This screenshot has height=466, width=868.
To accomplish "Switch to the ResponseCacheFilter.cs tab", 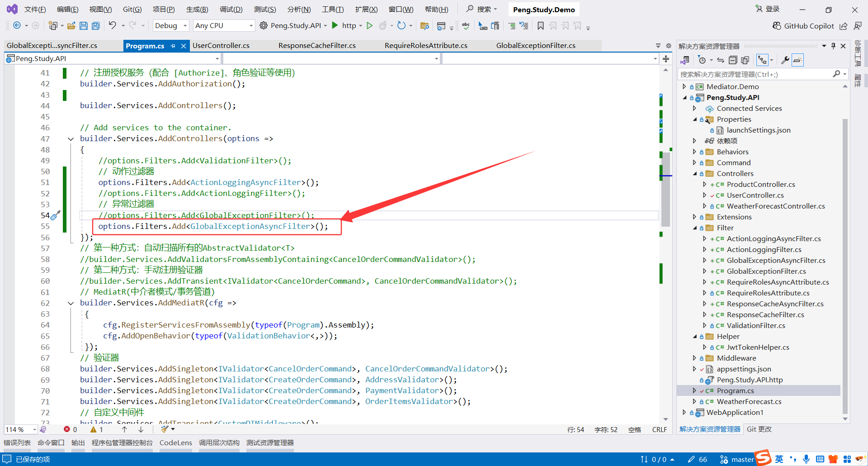I will [317, 46].
